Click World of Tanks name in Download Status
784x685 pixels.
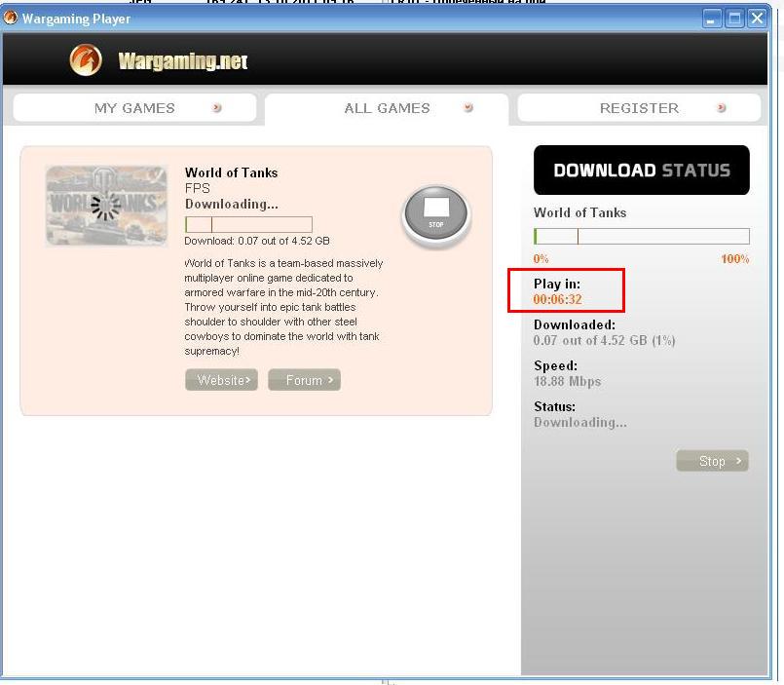coord(580,212)
